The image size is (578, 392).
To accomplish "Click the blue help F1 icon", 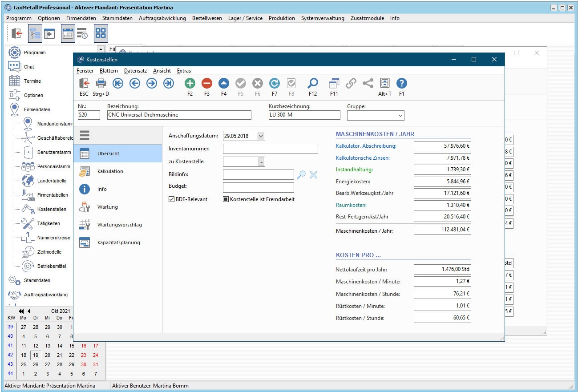I will [401, 83].
